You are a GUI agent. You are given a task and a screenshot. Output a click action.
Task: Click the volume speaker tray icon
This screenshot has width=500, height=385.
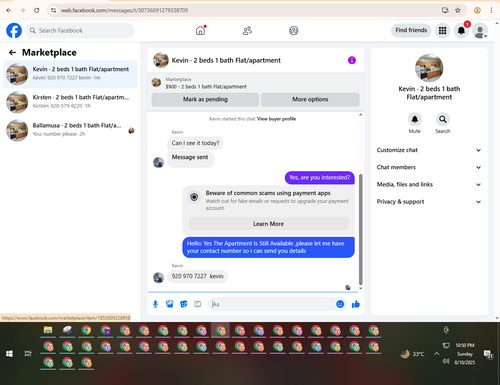click(x=446, y=361)
